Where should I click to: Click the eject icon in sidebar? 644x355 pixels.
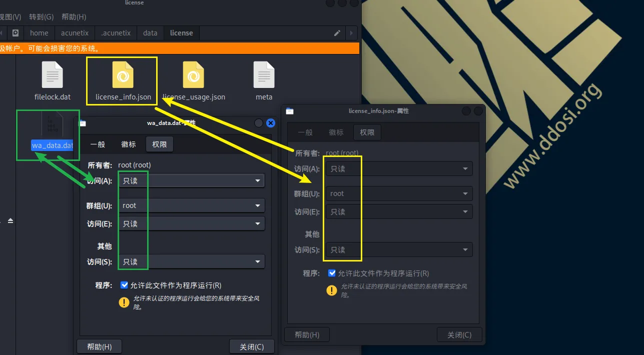tap(10, 220)
